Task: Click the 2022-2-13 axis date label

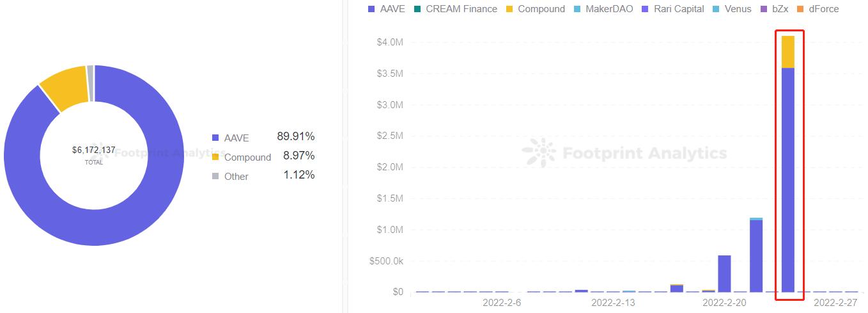Action: click(x=613, y=302)
